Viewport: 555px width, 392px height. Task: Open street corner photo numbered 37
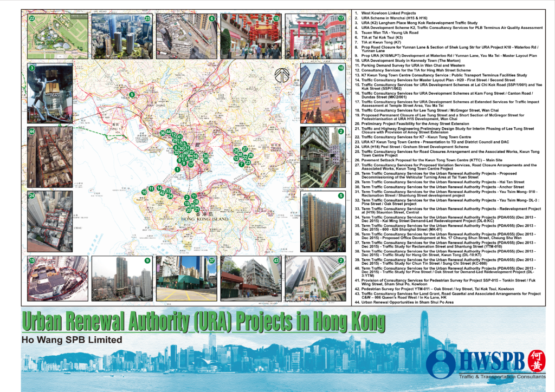tap(186, 278)
